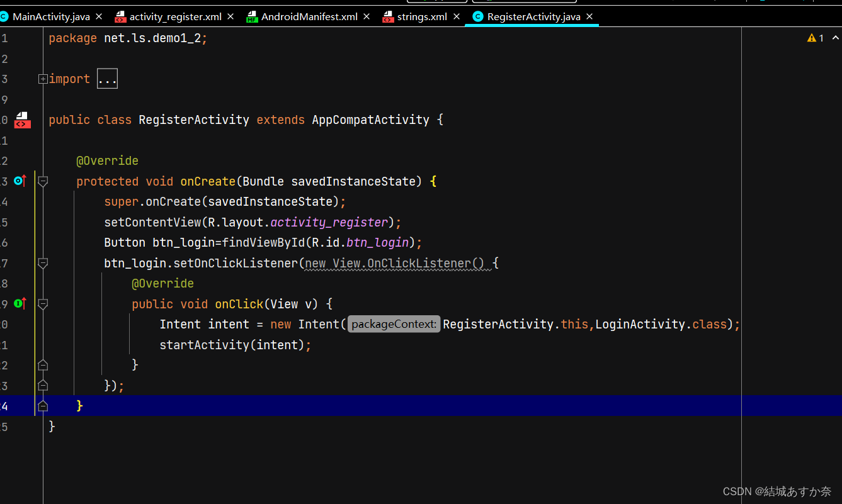Close the RegisterActivity.java tab
Screen dimensions: 842x504
(x=589, y=16)
